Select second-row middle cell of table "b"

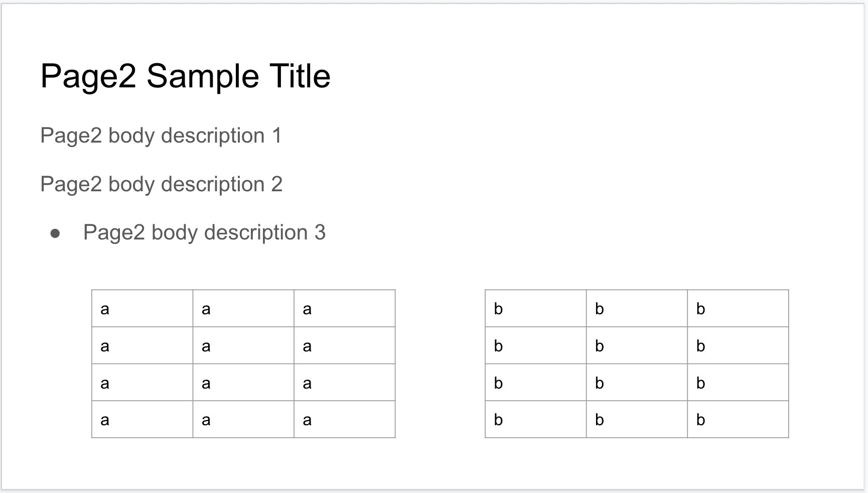click(x=637, y=345)
